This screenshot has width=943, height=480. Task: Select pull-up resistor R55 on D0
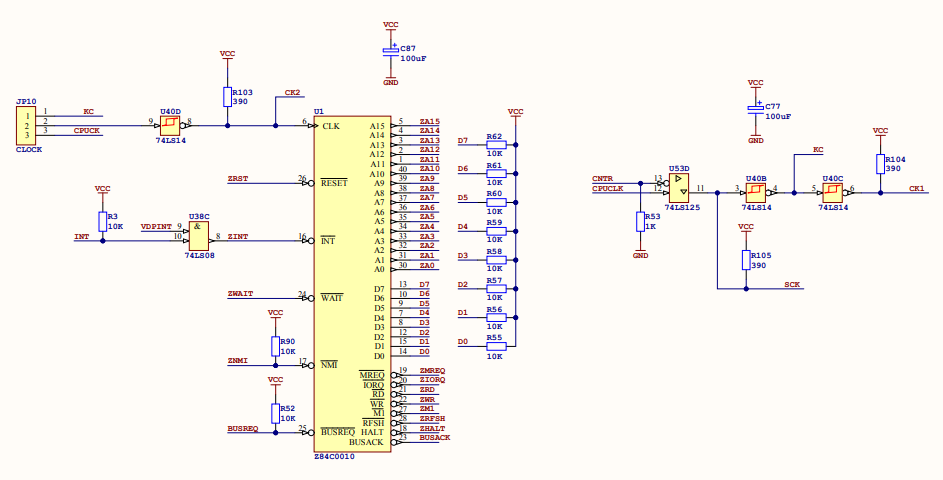(x=496, y=346)
